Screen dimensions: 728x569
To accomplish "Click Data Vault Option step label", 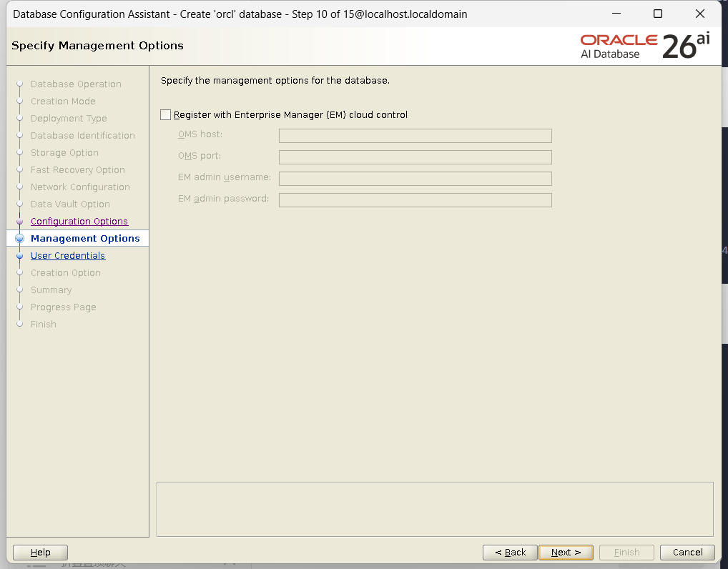I will [70, 204].
